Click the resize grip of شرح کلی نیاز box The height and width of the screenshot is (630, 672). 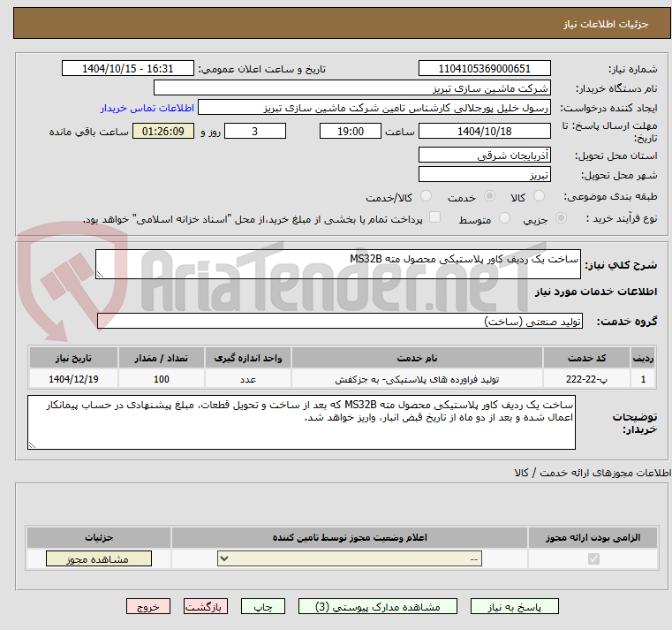[x=100, y=275]
